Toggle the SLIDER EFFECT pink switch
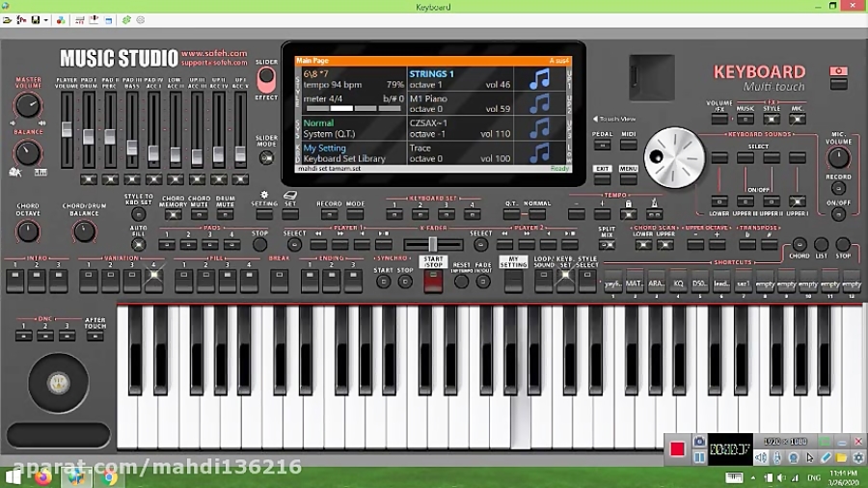This screenshot has width=868, height=488. click(x=266, y=80)
